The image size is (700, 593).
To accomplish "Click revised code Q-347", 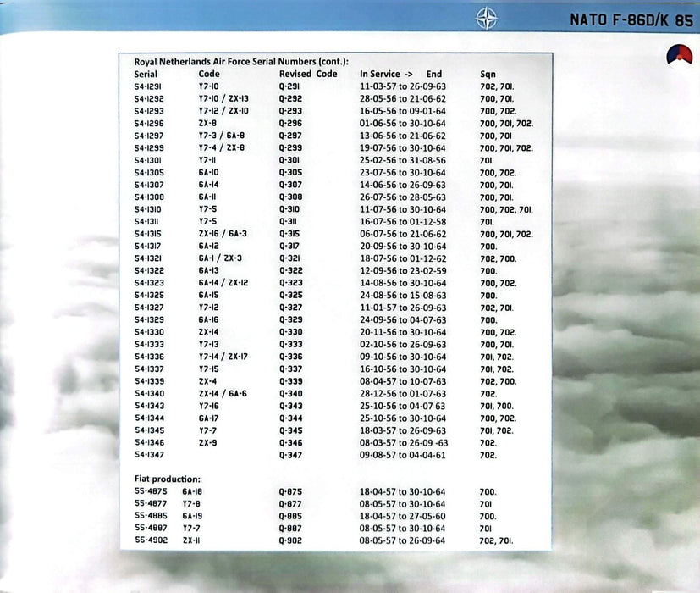I will (x=290, y=456).
